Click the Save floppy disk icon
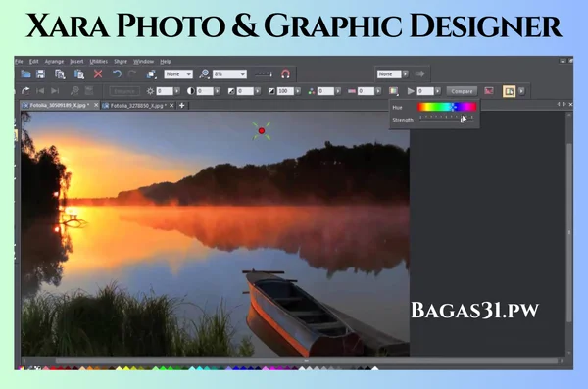This screenshot has width=588, height=389. (40, 73)
